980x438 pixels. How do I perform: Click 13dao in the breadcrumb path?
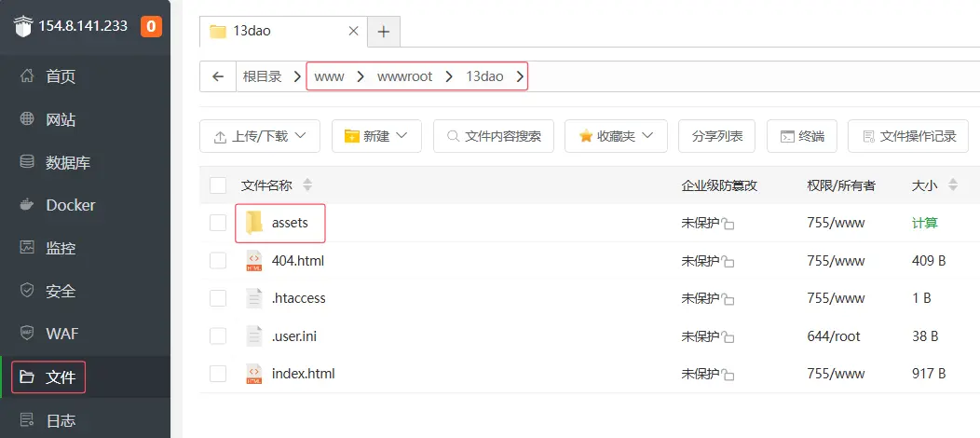[484, 76]
